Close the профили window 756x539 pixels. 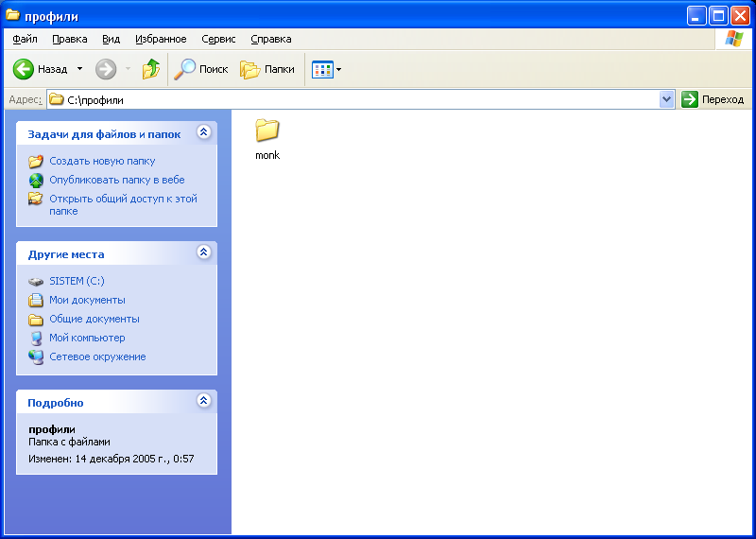tap(740, 16)
